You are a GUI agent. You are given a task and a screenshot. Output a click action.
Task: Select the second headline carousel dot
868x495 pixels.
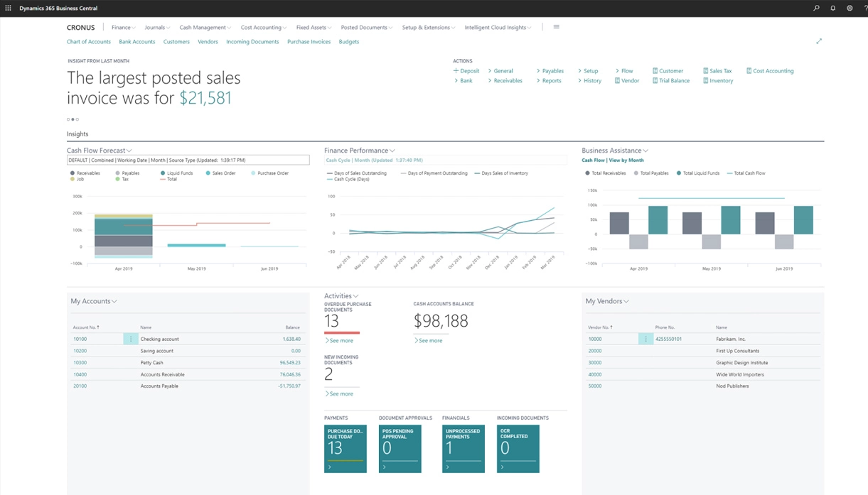click(x=73, y=119)
